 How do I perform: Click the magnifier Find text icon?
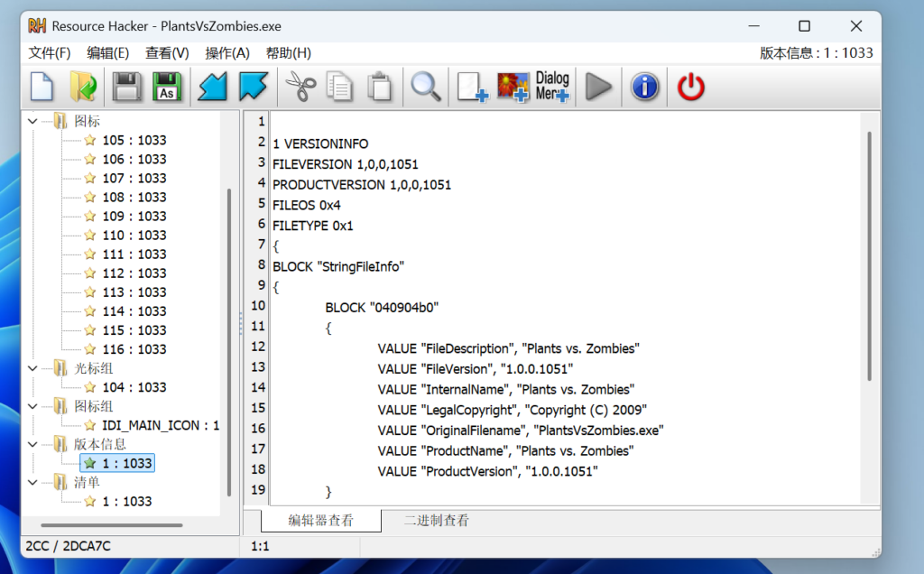[x=426, y=87]
